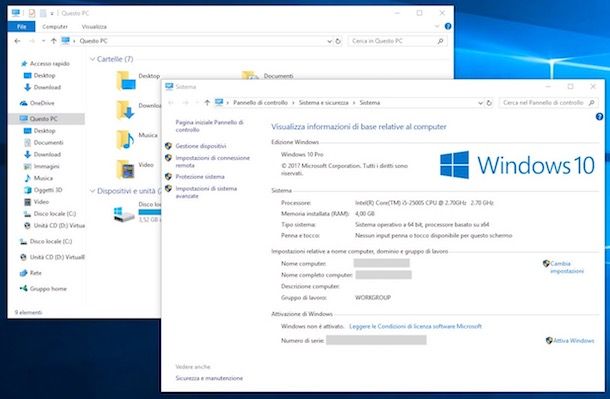Open the Computer ribbon tab
The width and height of the screenshot is (610, 399).
coord(55,26)
